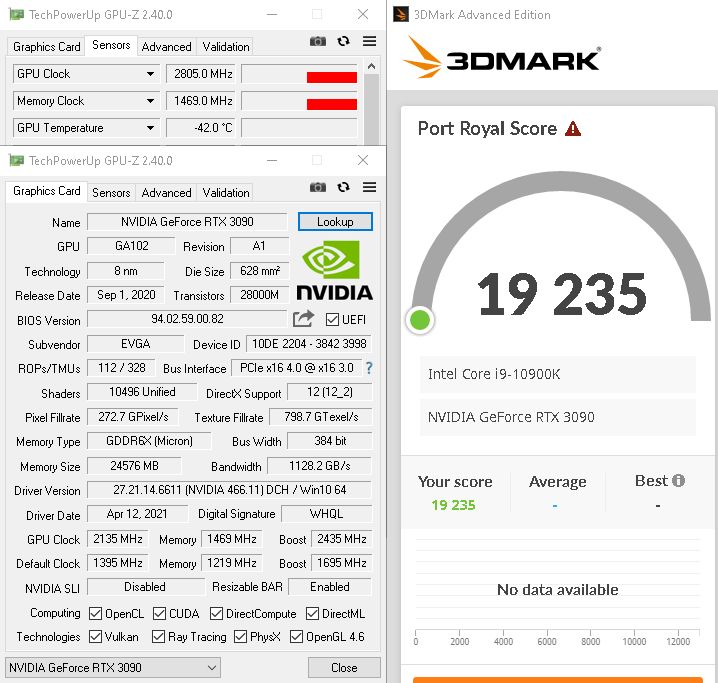Click the green 19 235 Your score value
This screenshot has width=718, height=683.
tap(453, 505)
